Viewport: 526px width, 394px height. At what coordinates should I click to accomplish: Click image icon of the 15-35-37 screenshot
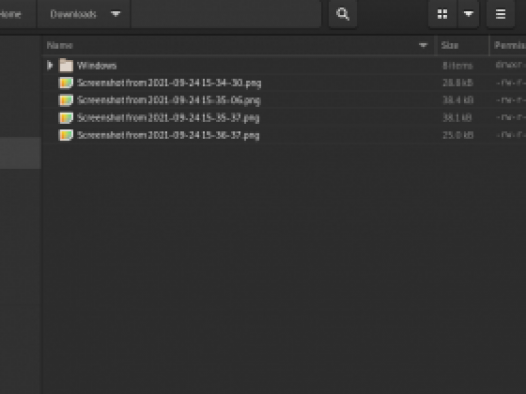click(66, 118)
